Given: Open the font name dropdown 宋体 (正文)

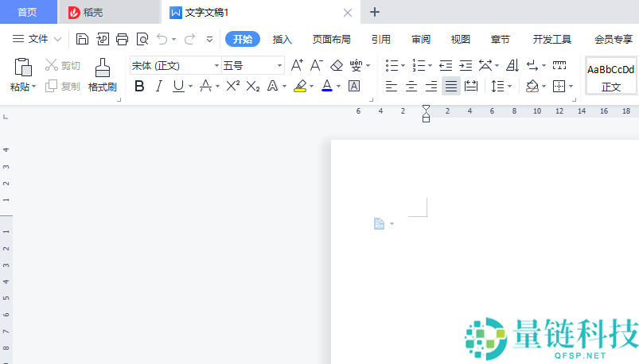Looking at the screenshot, I should pos(175,65).
